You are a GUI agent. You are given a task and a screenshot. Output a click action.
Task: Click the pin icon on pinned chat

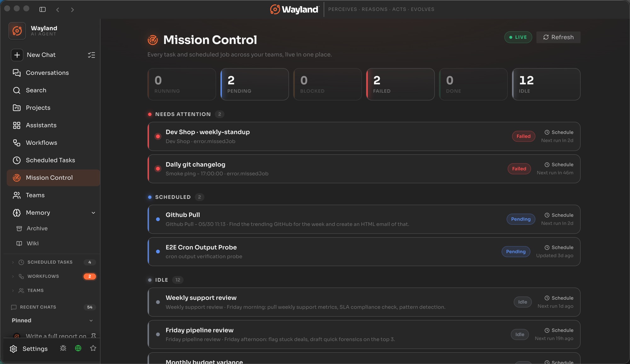pos(94,336)
